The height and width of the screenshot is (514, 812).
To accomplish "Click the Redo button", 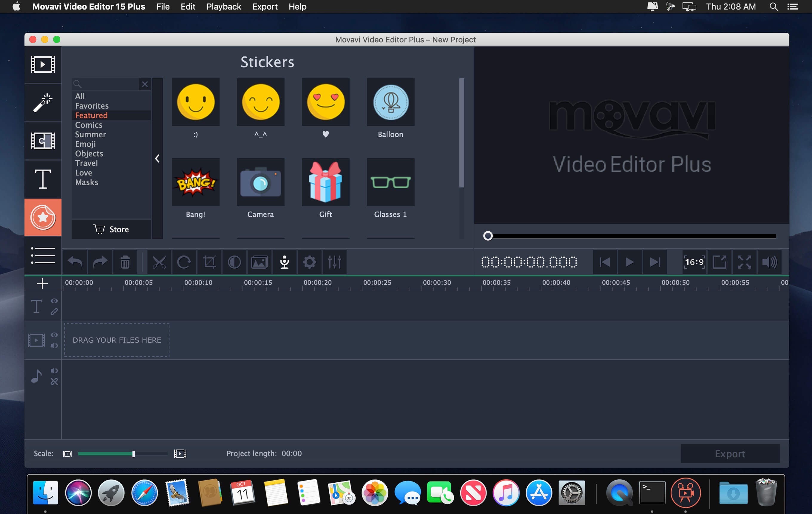I will 99,262.
